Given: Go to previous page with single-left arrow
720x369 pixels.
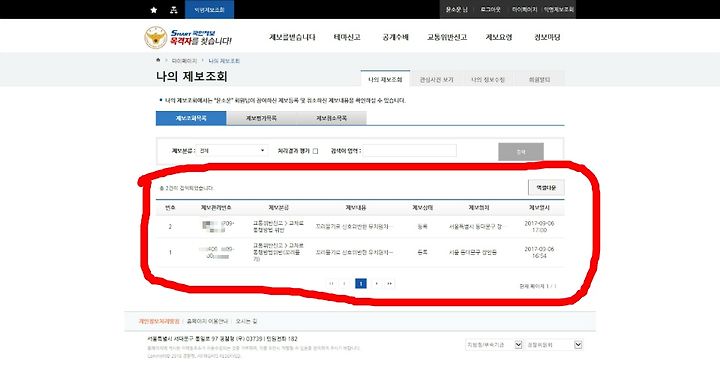Looking at the screenshot, I should coord(344,284).
